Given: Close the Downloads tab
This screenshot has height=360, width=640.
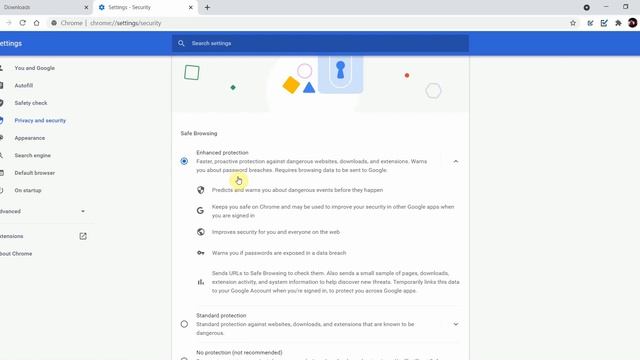Looking at the screenshot, I should coord(86,7).
